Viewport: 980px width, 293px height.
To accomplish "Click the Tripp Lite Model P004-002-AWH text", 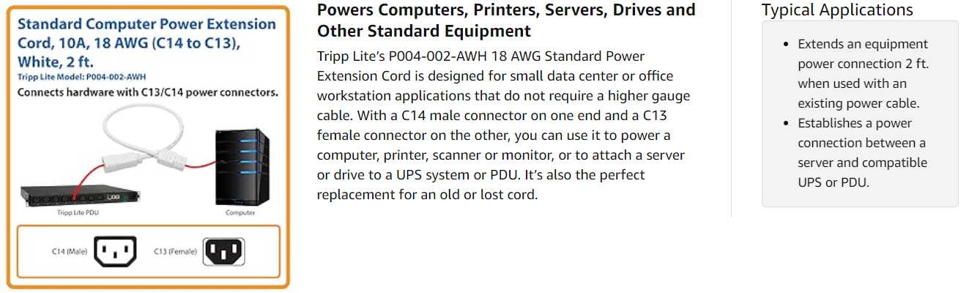I will (81, 76).
